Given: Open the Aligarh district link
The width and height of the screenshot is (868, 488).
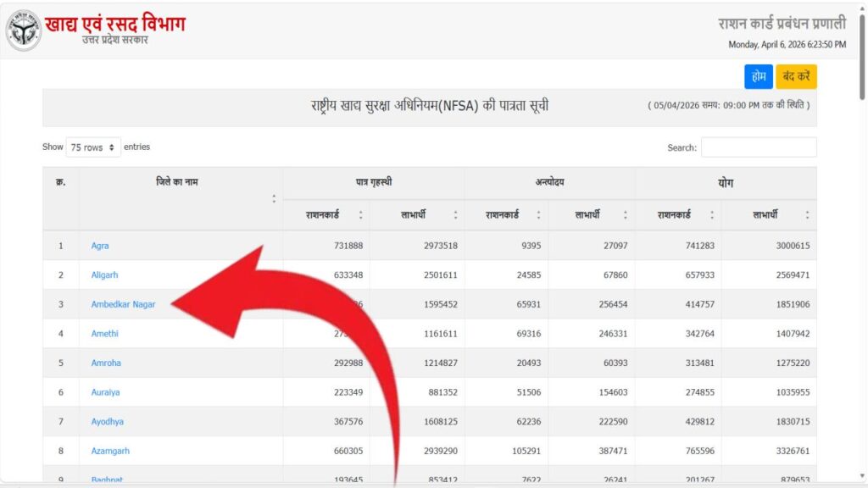Looking at the screenshot, I should point(105,274).
